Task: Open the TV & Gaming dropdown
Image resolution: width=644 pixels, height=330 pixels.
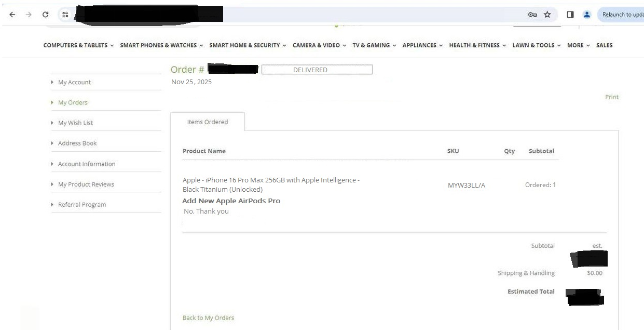Action: point(374,45)
